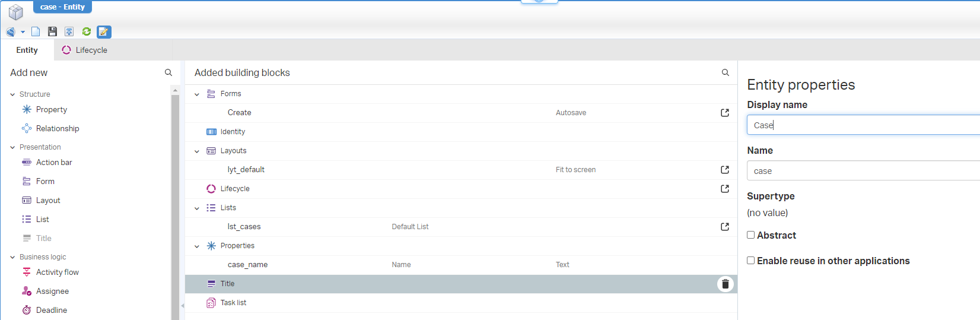Add an Activity flow building block
Viewport: 980px width, 320px height.
tap(57, 273)
